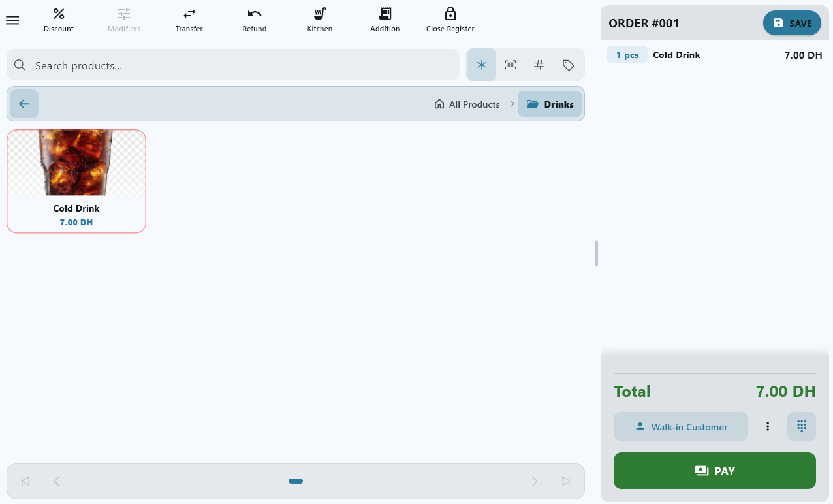Click the ORDER #001 title
The image size is (833, 504).
pyautogui.click(x=644, y=24)
